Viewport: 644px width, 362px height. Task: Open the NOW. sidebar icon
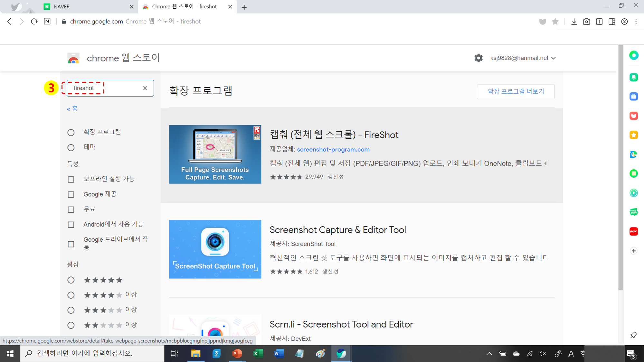click(x=633, y=231)
